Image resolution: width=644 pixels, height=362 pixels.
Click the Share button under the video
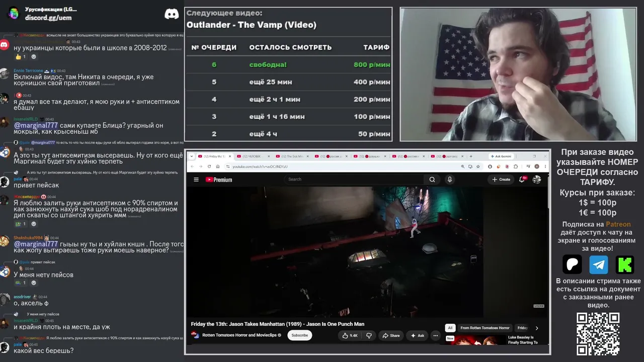(x=391, y=335)
